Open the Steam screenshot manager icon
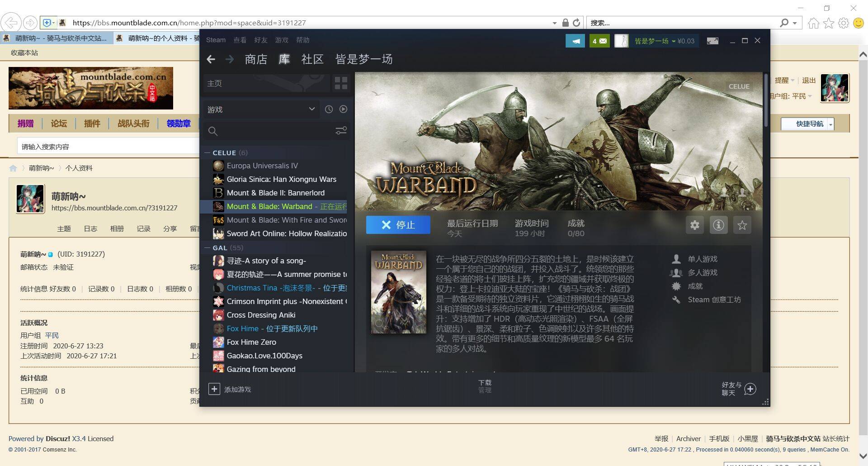Image resolution: width=868 pixels, height=466 pixels. click(712, 41)
